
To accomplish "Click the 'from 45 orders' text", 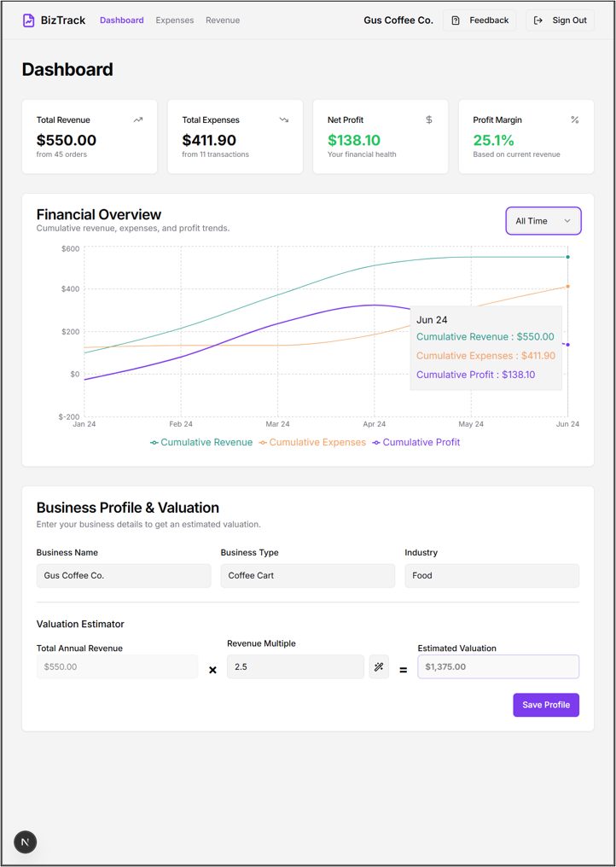I will click(61, 154).
